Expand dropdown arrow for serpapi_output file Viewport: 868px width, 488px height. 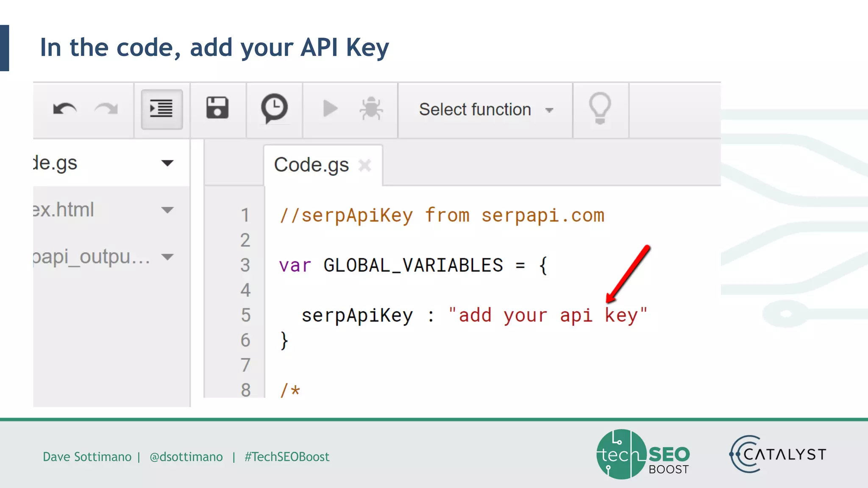(168, 257)
